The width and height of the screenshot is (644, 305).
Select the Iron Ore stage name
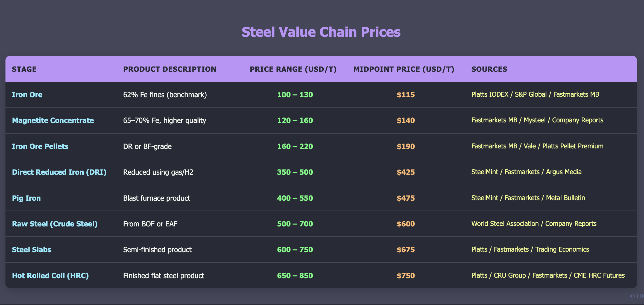[27, 95]
